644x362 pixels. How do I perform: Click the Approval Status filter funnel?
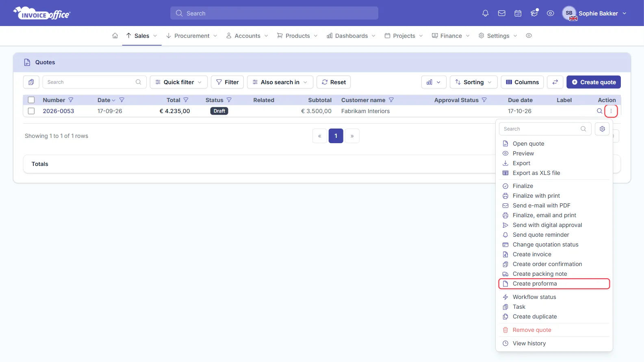pos(484,100)
